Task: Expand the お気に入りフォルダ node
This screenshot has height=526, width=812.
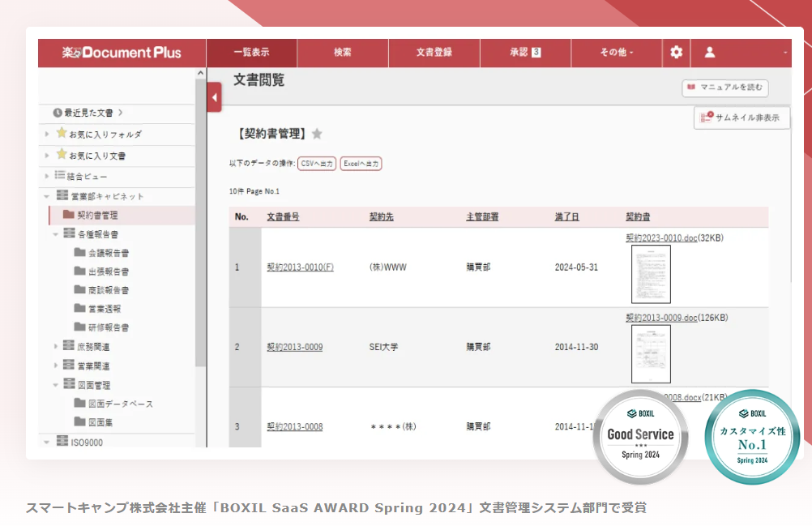Action: 47,135
